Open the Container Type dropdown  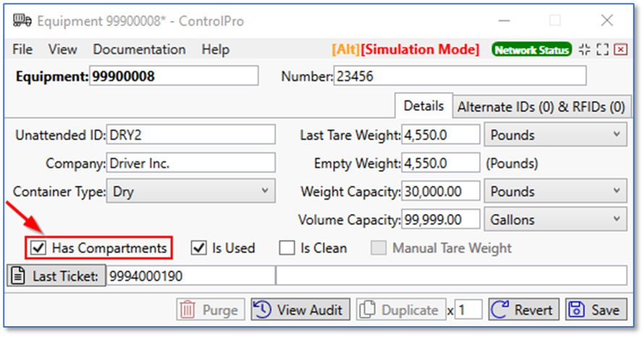pyautogui.click(x=192, y=192)
